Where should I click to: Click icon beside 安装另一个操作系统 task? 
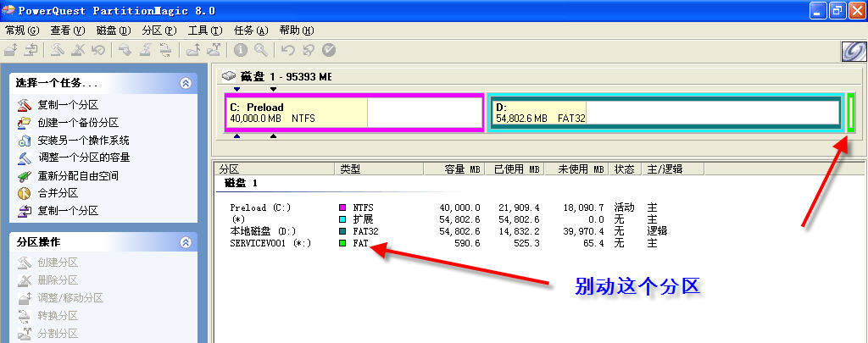(x=24, y=141)
